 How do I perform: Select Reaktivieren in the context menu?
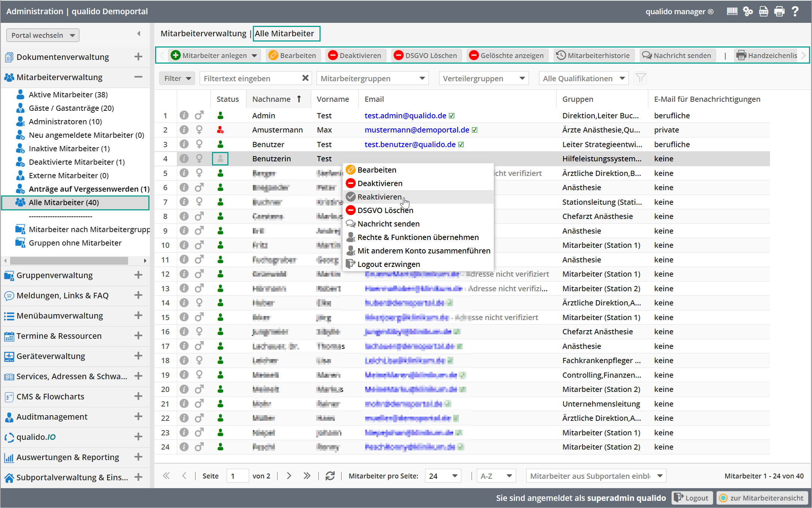418,197
